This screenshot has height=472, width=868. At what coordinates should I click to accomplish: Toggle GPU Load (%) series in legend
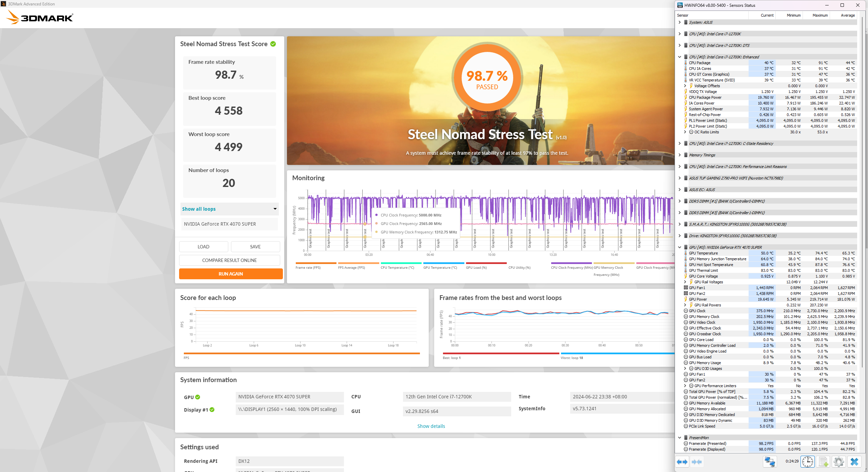tap(486, 265)
